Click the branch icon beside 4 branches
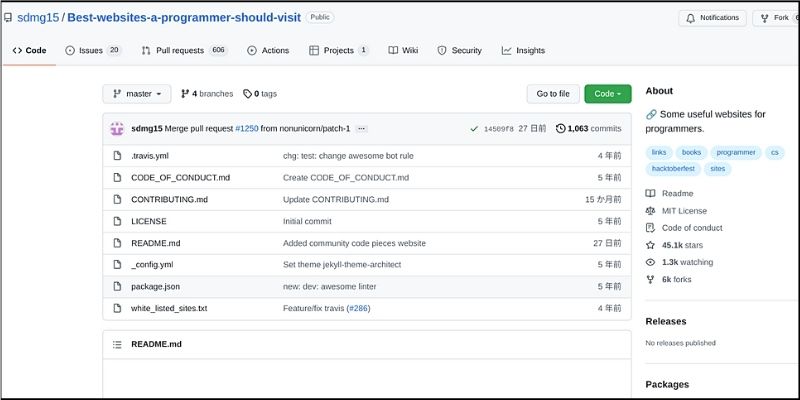 [x=185, y=94]
